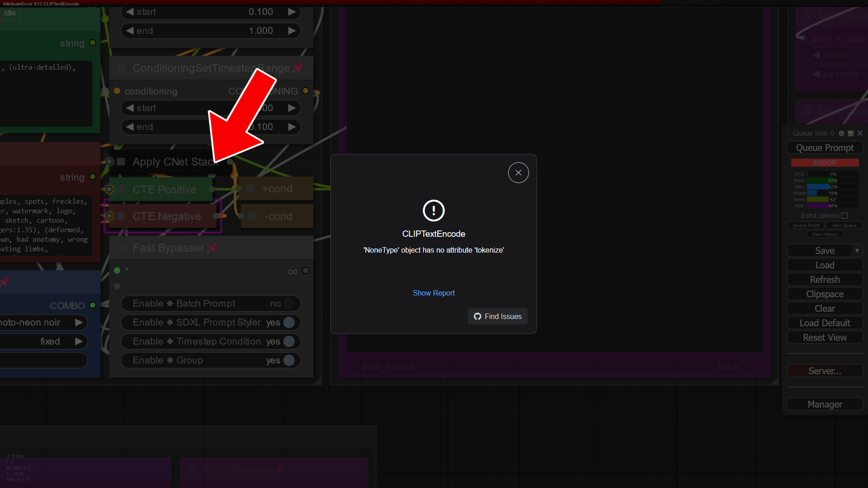The width and height of the screenshot is (868, 488).
Task: Open View Queue
Action: click(844, 225)
